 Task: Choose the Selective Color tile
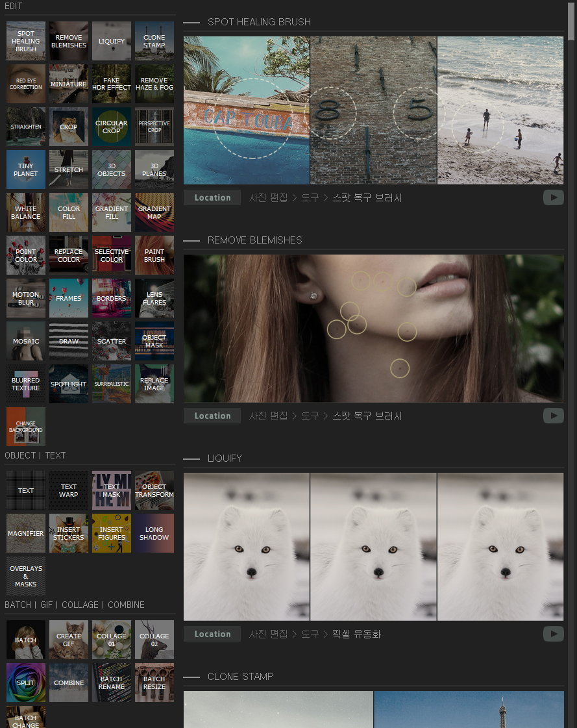[112, 255]
